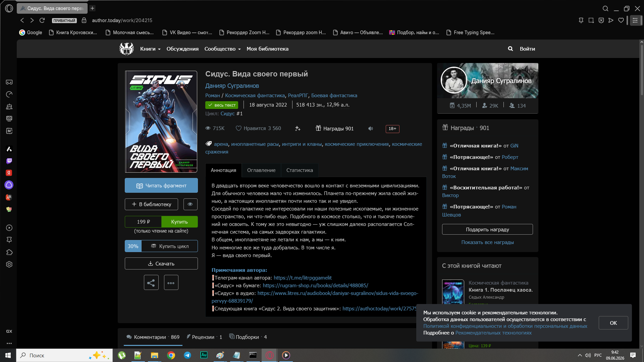
Task: Open browser Settings gear in sidebar
Action: click(x=9, y=264)
